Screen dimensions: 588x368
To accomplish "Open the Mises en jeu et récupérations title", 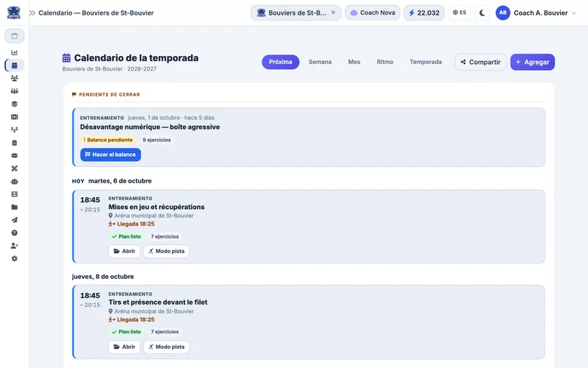I will pos(157,207).
